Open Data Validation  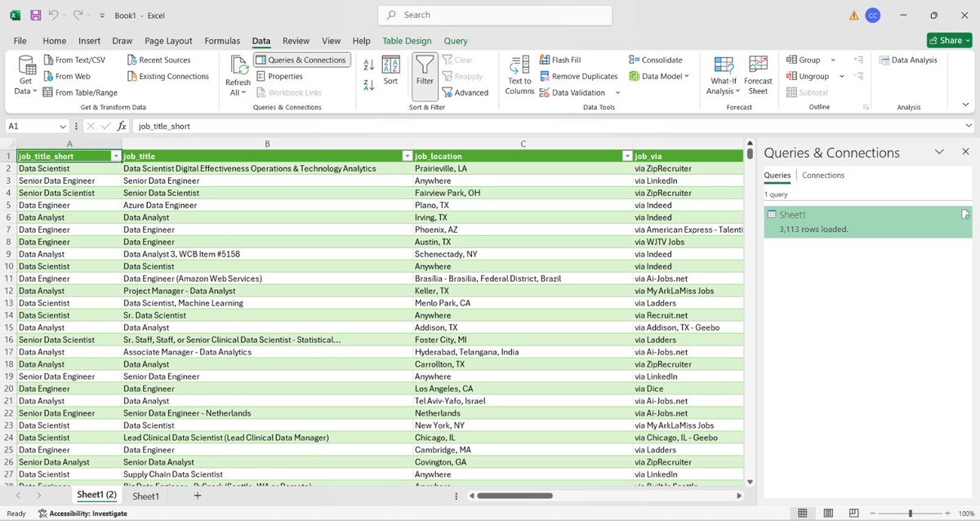(572, 92)
